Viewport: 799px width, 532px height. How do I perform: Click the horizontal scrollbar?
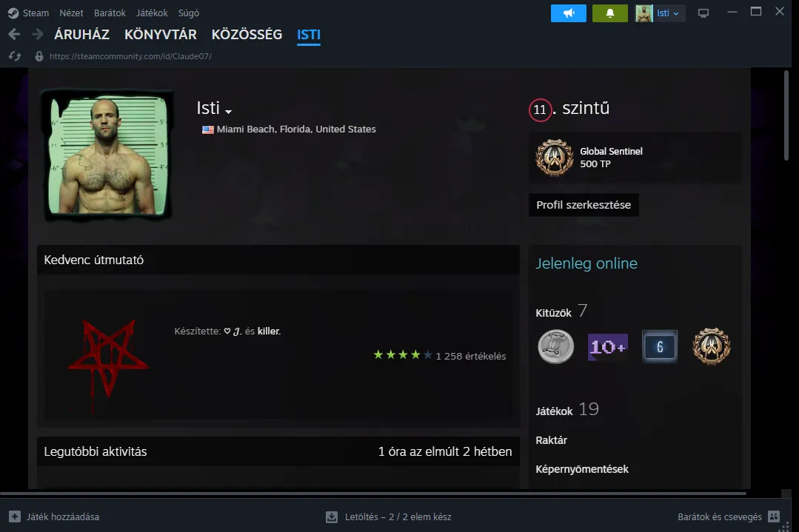pos(373,494)
